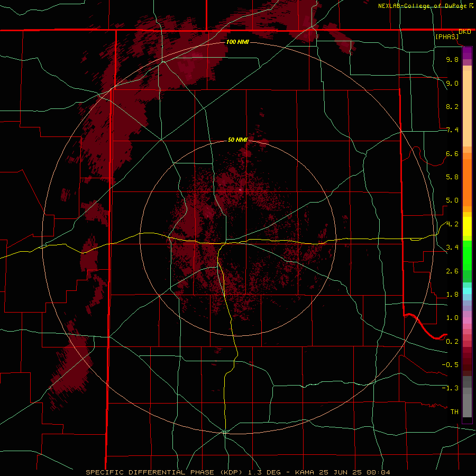Click the 100 NMI range ring label
This screenshot has width=476, height=476.
[237, 42]
